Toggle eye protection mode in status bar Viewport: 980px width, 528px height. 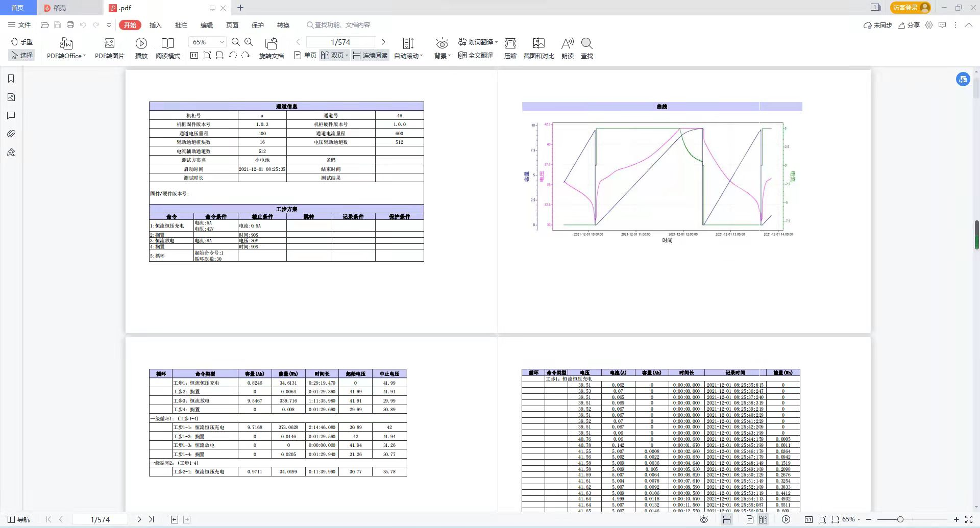tap(704, 519)
